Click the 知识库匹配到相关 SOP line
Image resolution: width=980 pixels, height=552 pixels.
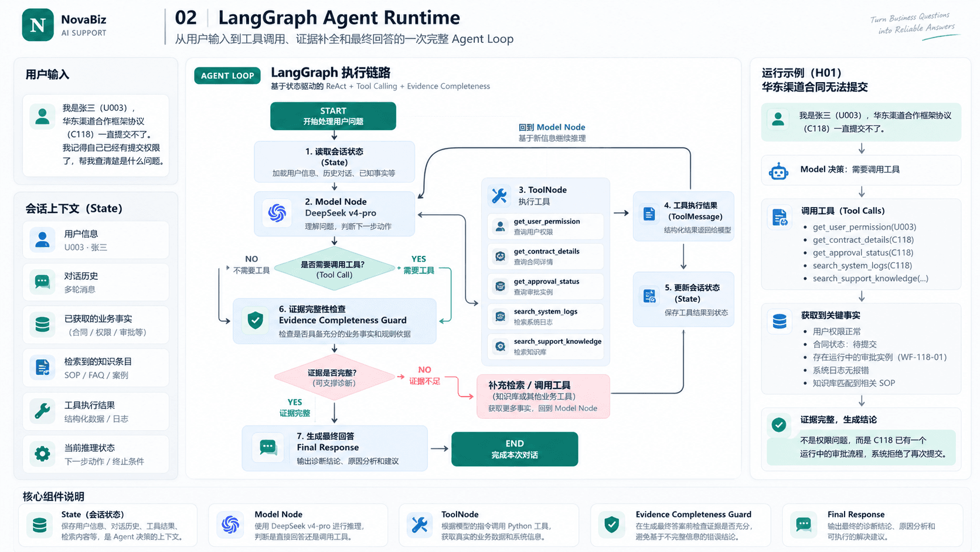(853, 383)
